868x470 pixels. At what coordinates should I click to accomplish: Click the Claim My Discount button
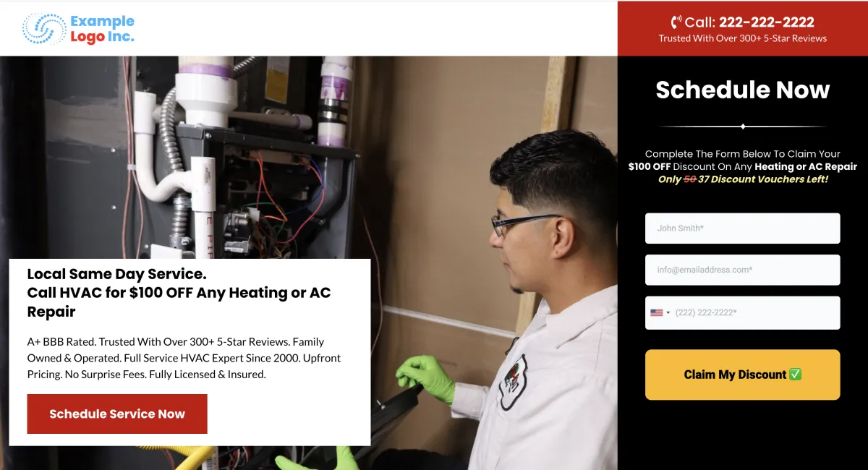743,375
